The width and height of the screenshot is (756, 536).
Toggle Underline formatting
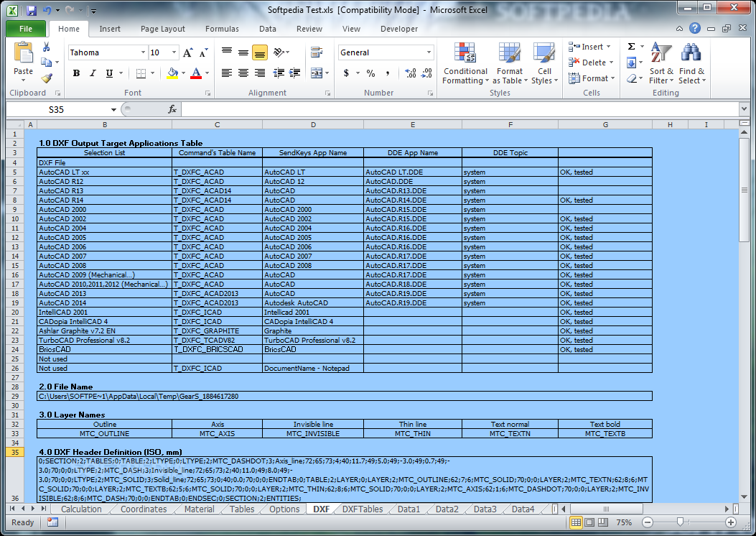(x=109, y=73)
